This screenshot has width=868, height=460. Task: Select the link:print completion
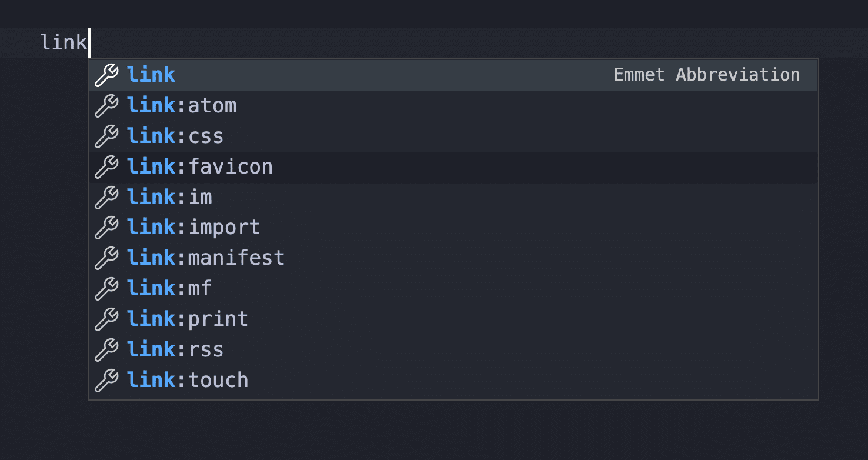point(188,319)
